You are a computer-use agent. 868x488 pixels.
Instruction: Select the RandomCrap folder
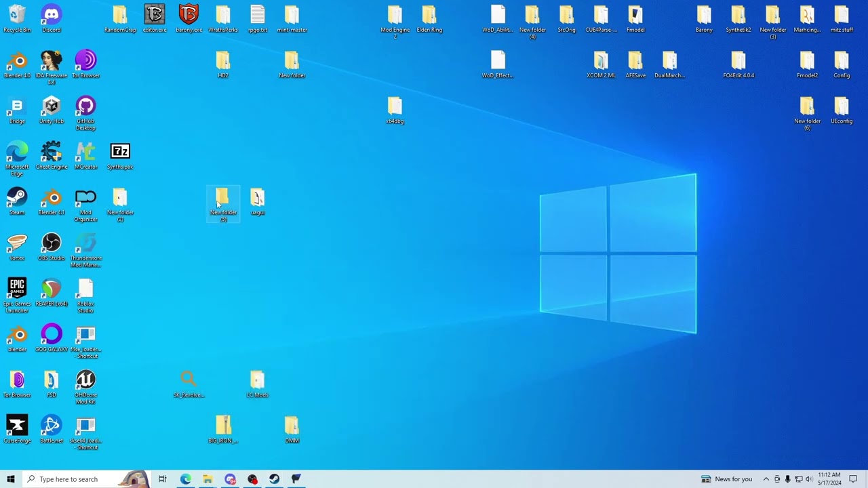point(120,19)
